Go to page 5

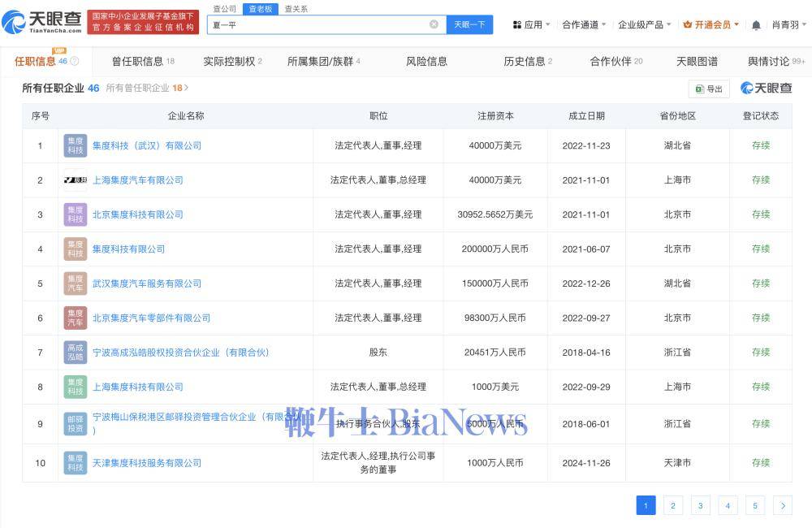[x=755, y=506]
